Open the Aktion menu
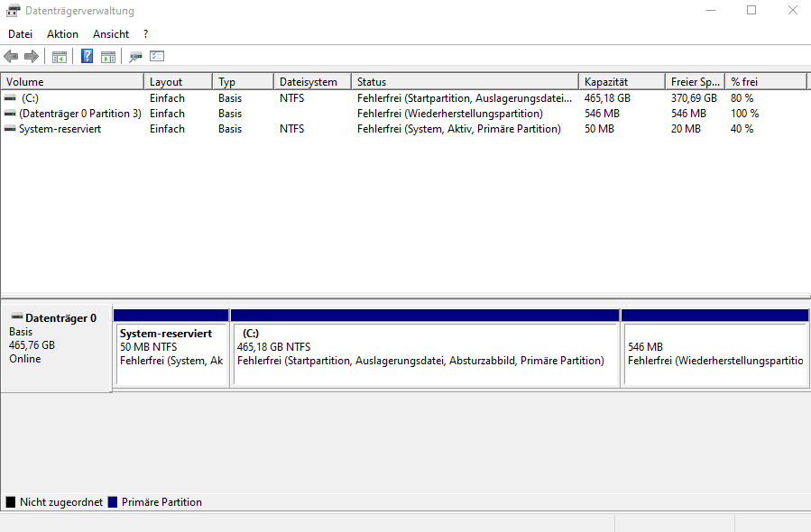Screen dimensions: 811x532 [62, 34]
